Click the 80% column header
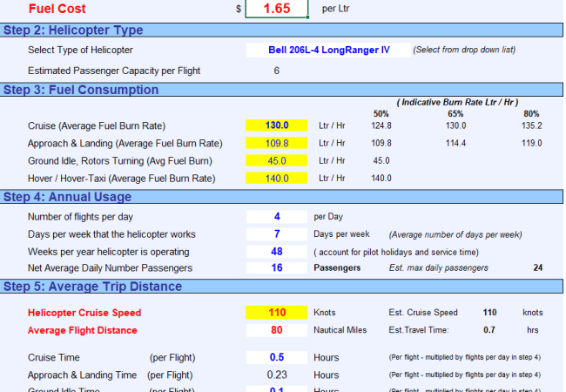Screen dimensions: 566x392 531,114
